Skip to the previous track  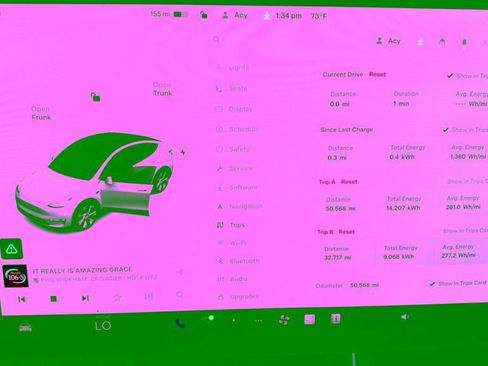[x=22, y=299]
